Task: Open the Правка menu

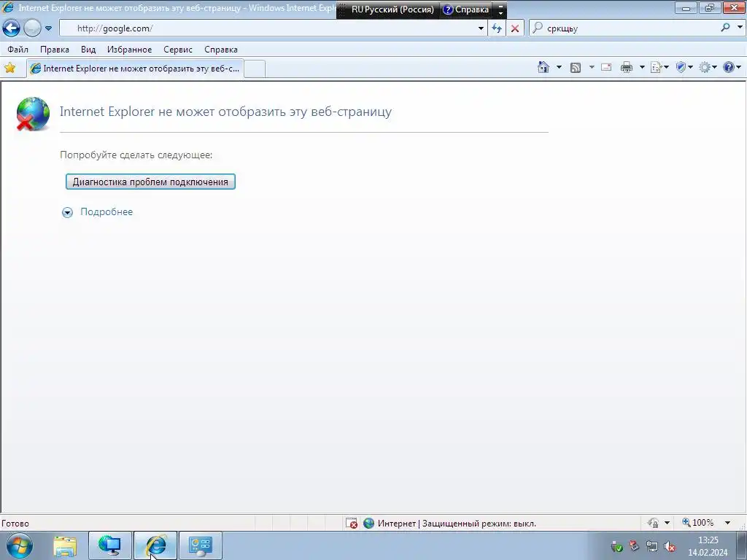Action: pos(54,50)
